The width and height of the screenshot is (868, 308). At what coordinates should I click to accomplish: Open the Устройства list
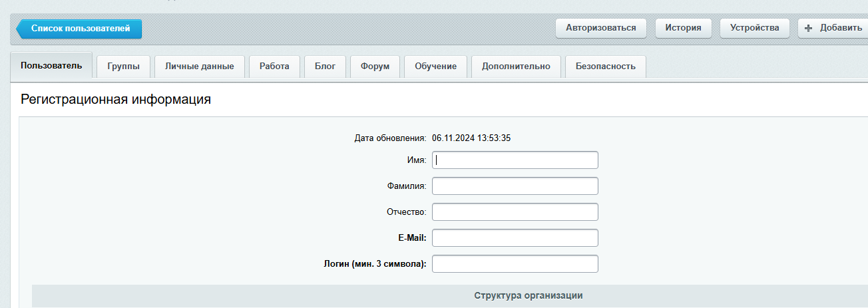pyautogui.click(x=754, y=28)
